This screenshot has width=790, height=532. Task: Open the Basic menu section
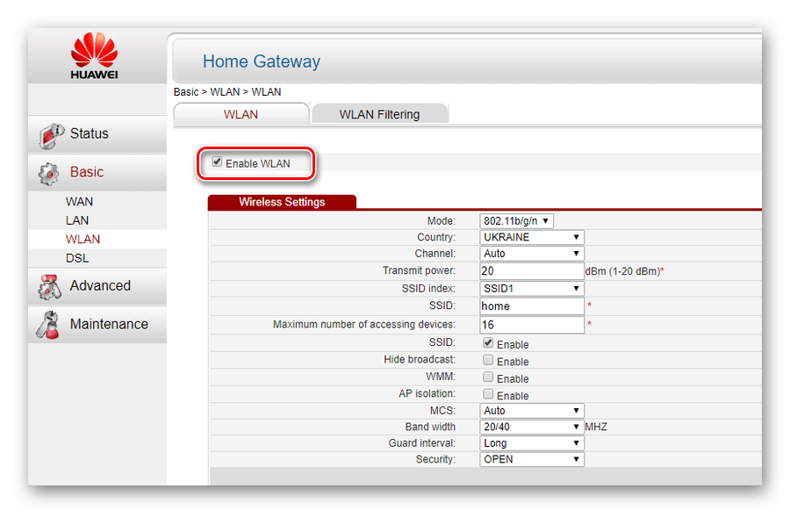97,172
